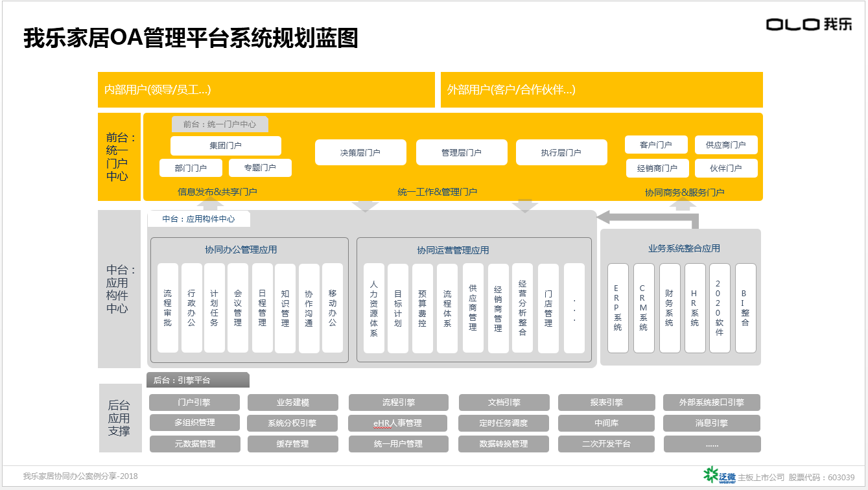The image size is (868, 490).
Task: Click the 协同商务&服务门户 label
Action: tap(685, 192)
